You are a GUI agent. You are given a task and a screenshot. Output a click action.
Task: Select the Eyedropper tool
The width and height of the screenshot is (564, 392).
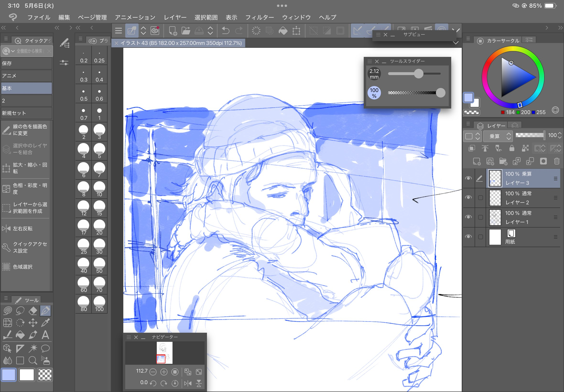coord(45,323)
